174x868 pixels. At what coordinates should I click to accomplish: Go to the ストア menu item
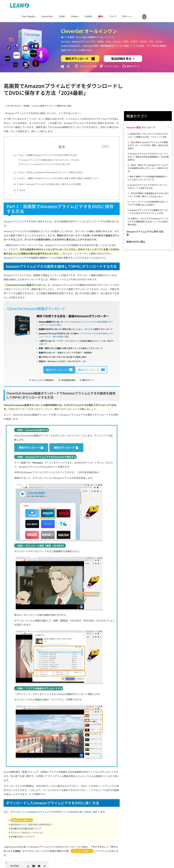(113, 16)
